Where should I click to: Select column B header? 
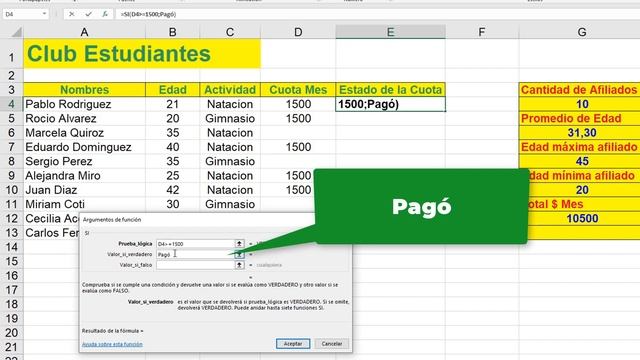pos(173,32)
